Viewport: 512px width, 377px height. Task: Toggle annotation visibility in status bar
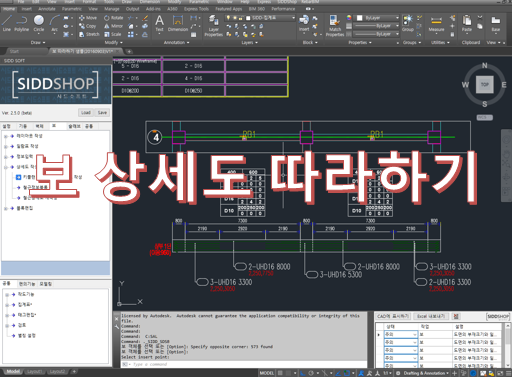pos(361,373)
